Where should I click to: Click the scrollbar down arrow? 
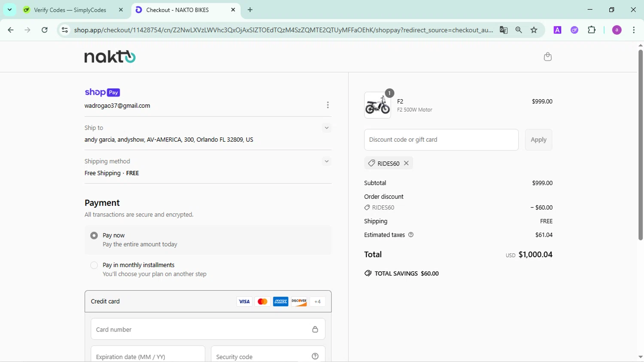click(x=640, y=357)
